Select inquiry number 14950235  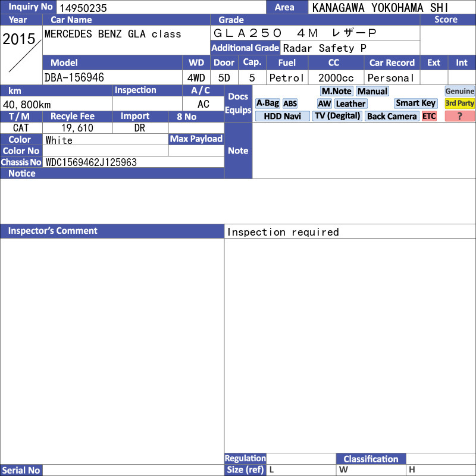tap(83, 8)
